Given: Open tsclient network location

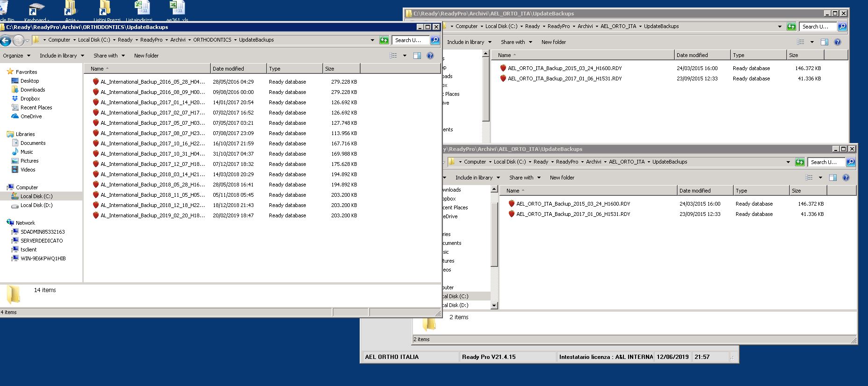Looking at the screenshot, I should (x=29, y=250).
